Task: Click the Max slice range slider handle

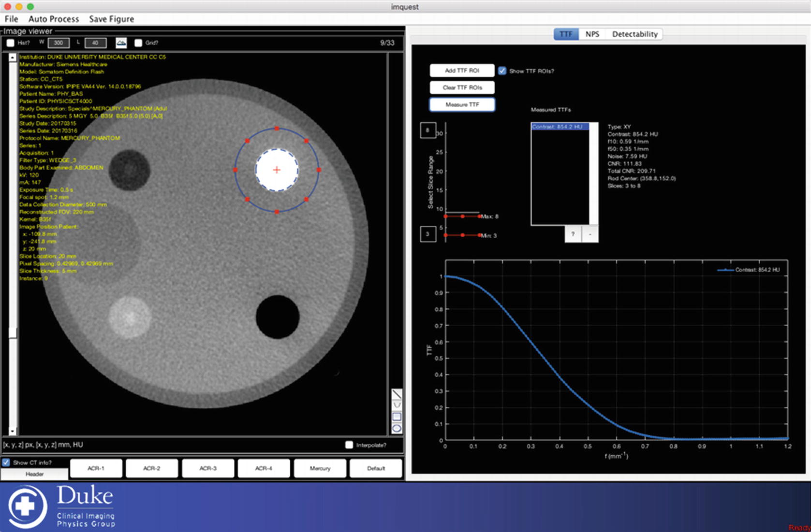Action: pyautogui.click(x=463, y=216)
